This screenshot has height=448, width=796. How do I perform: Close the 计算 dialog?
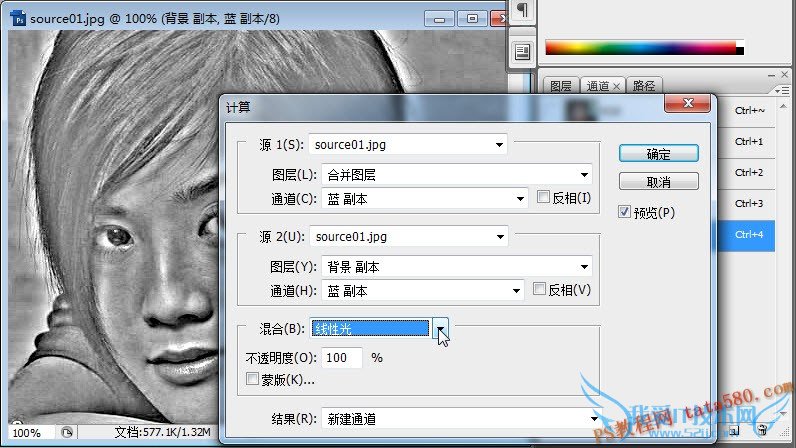point(688,103)
